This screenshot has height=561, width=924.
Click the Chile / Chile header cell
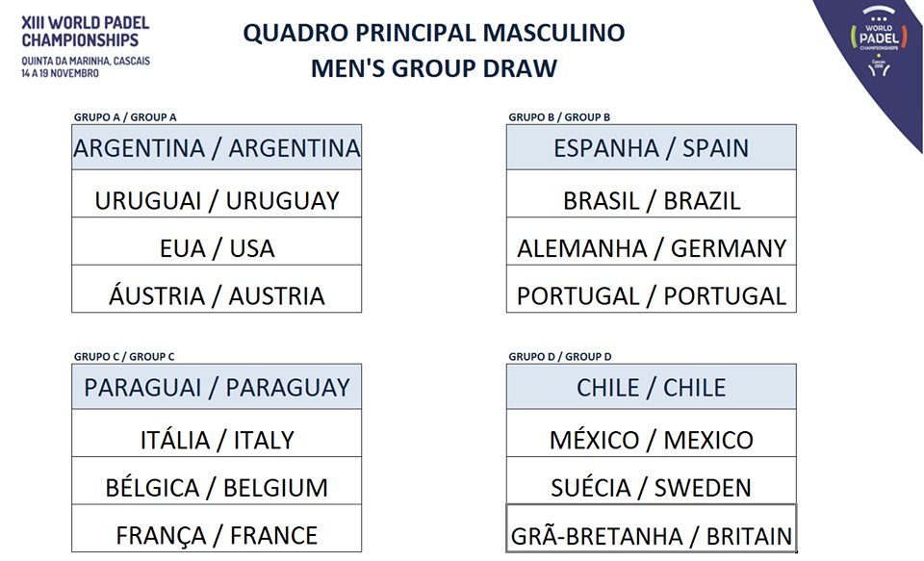(651, 387)
